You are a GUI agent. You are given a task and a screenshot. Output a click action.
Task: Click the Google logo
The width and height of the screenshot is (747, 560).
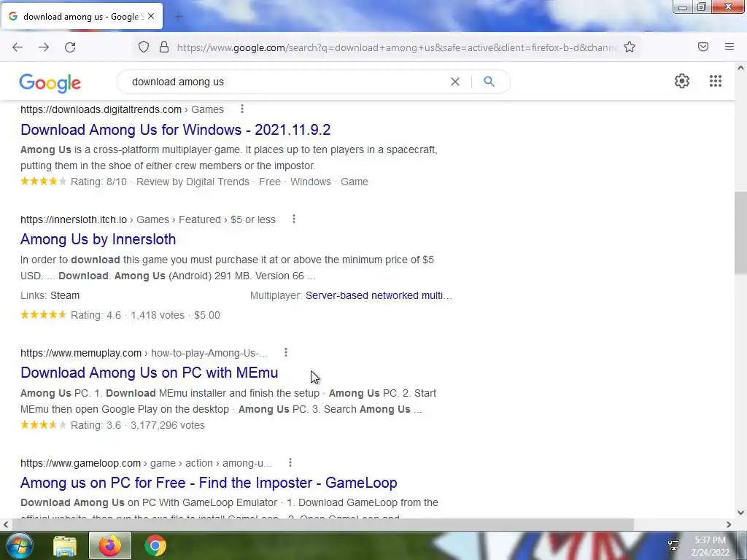click(50, 83)
